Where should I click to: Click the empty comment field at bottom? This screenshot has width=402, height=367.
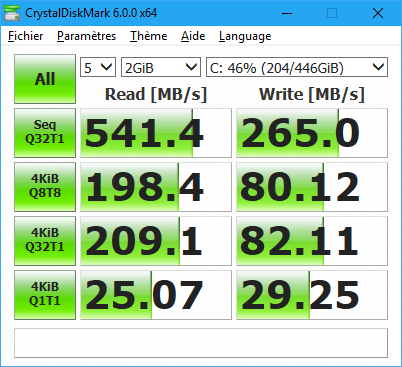(x=201, y=343)
